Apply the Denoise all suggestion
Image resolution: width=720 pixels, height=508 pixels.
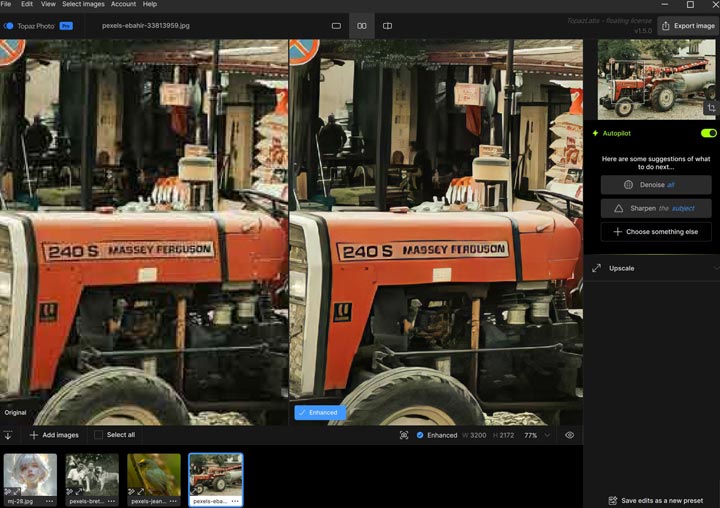click(x=656, y=185)
